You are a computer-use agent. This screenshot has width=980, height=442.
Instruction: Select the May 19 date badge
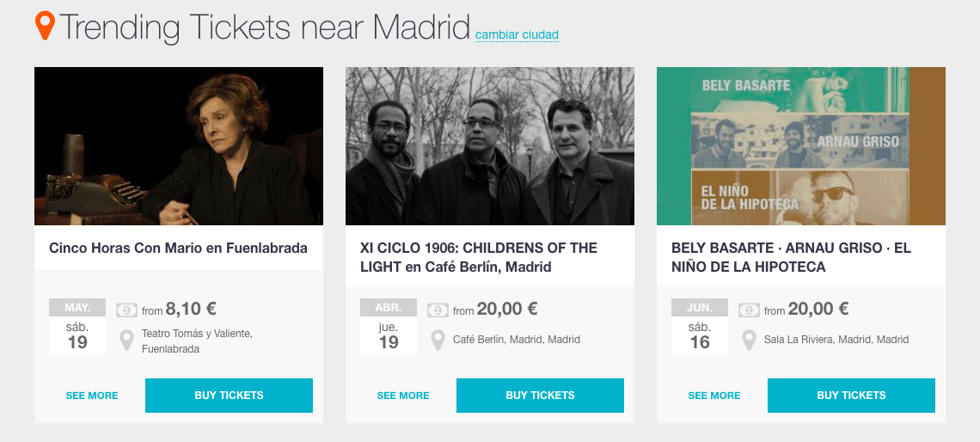(x=77, y=327)
